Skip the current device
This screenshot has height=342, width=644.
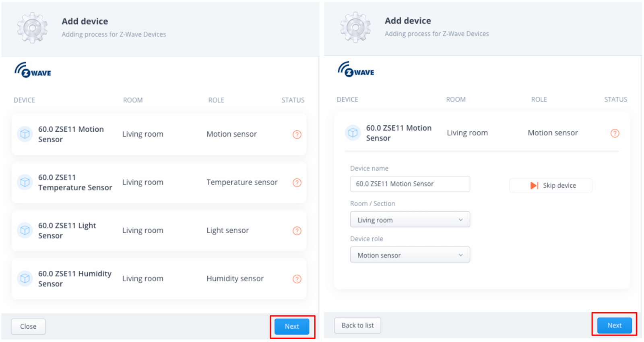pyautogui.click(x=551, y=185)
